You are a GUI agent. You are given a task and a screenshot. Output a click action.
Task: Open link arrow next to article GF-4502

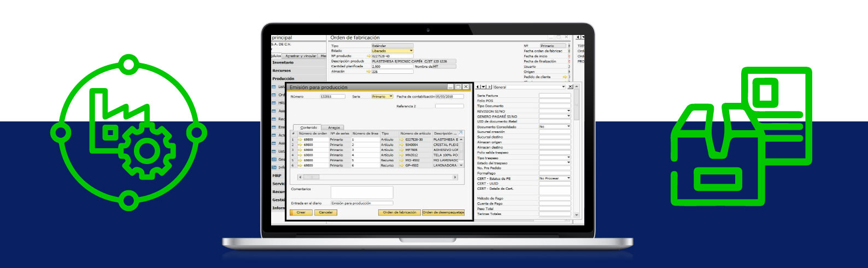tap(402, 165)
